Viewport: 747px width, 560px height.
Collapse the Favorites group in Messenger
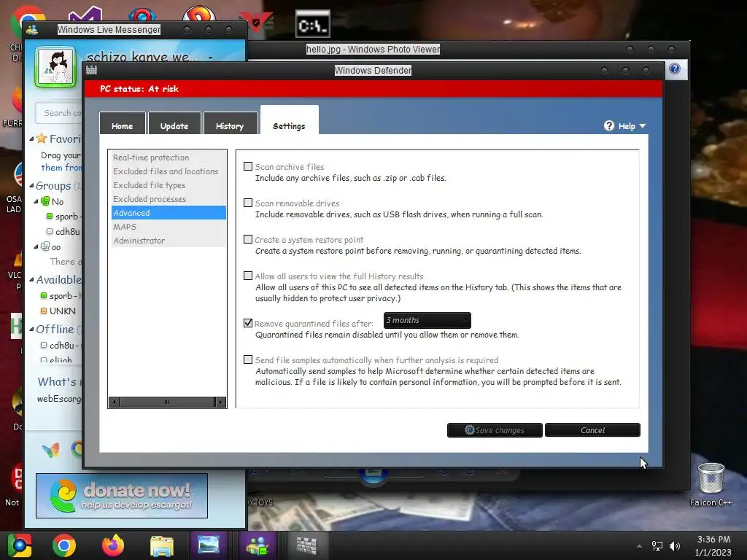(x=31, y=139)
